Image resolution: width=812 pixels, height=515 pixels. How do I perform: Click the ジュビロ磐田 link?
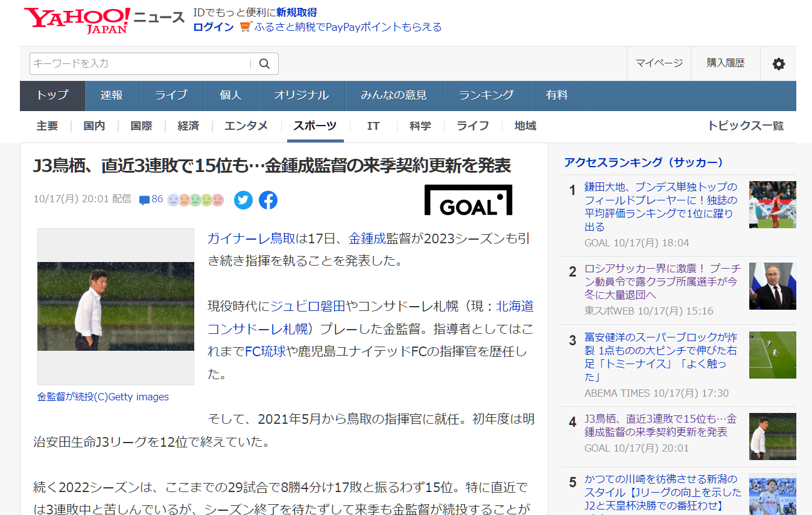pos(308,306)
